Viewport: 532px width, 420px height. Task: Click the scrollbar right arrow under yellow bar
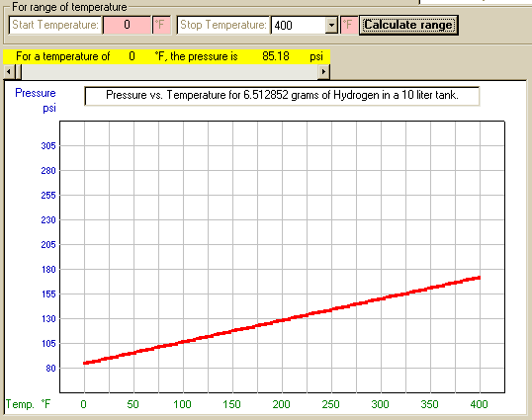tap(323, 71)
